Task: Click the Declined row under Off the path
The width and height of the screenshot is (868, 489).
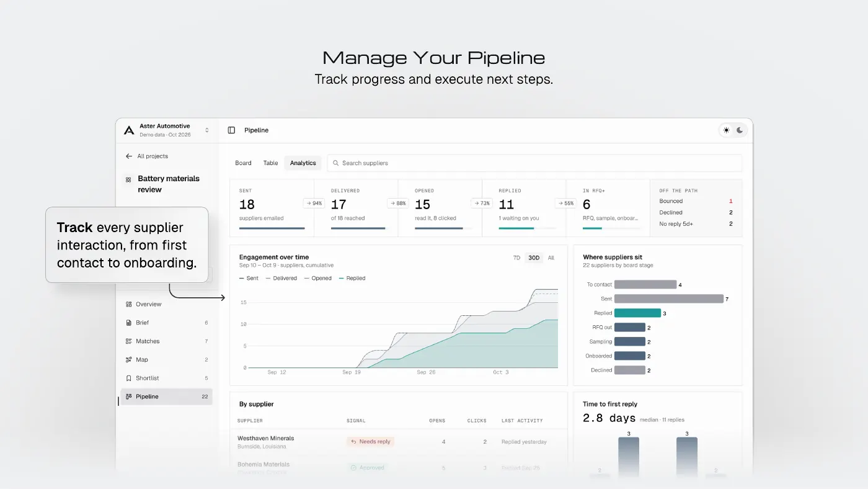Action: click(696, 212)
